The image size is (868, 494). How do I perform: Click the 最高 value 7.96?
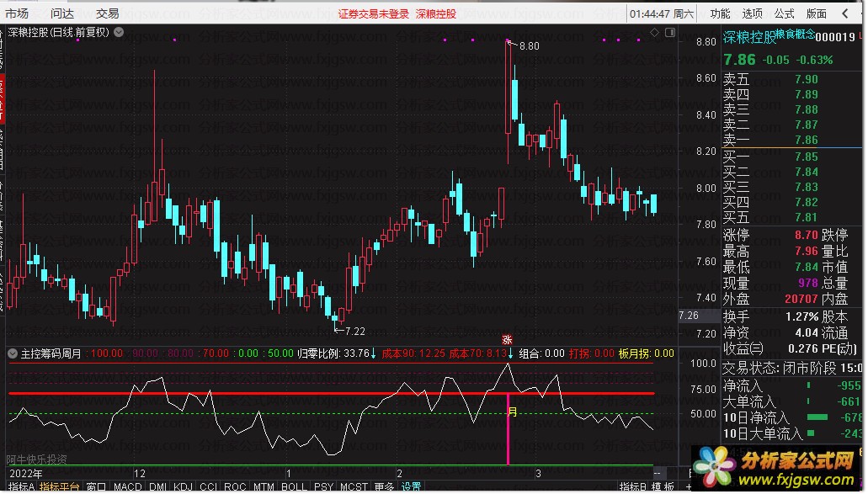click(807, 251)
